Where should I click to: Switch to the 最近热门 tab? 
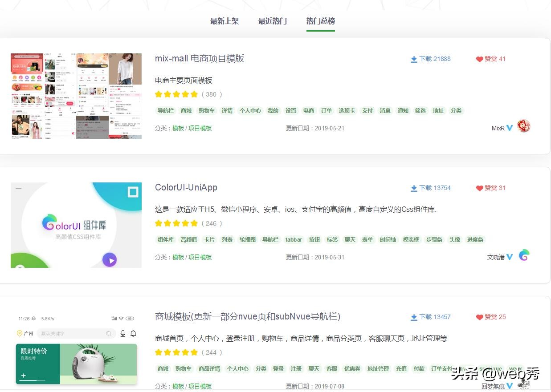click(x=273, y=21)
